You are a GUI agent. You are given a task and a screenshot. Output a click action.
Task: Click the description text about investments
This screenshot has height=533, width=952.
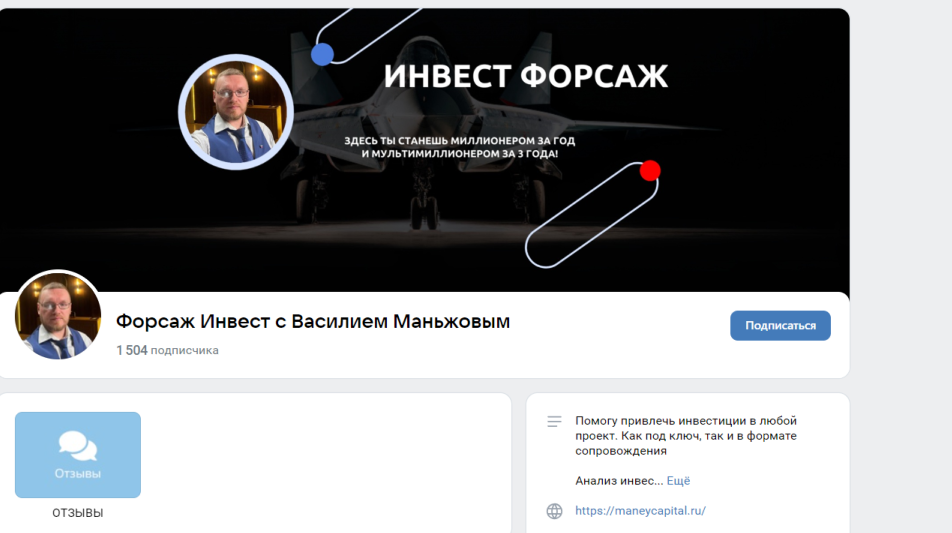685,436
